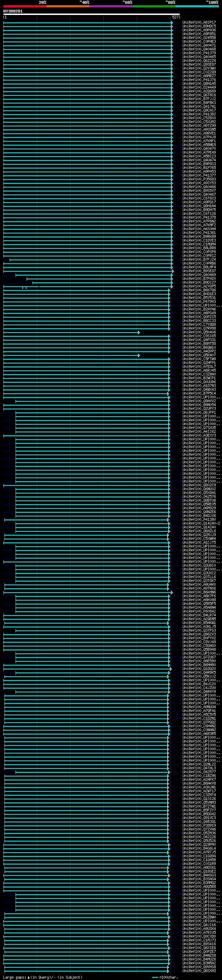The height and width of the screenshot is (980, 222).
Task: Select the UniRef100_P41376 label
Action: pos(199,80)
